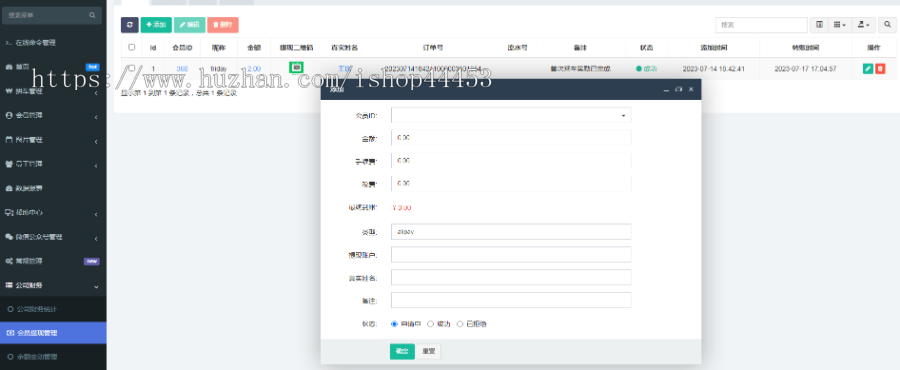Click the user-circle icon of 会员管理
Viewport: 900px width, 370px height.
9,115
